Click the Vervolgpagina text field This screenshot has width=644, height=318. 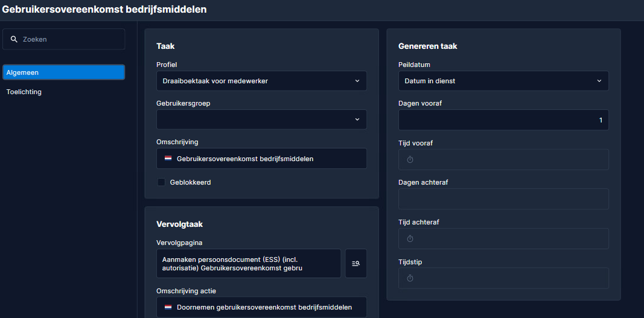click(249, 263)
